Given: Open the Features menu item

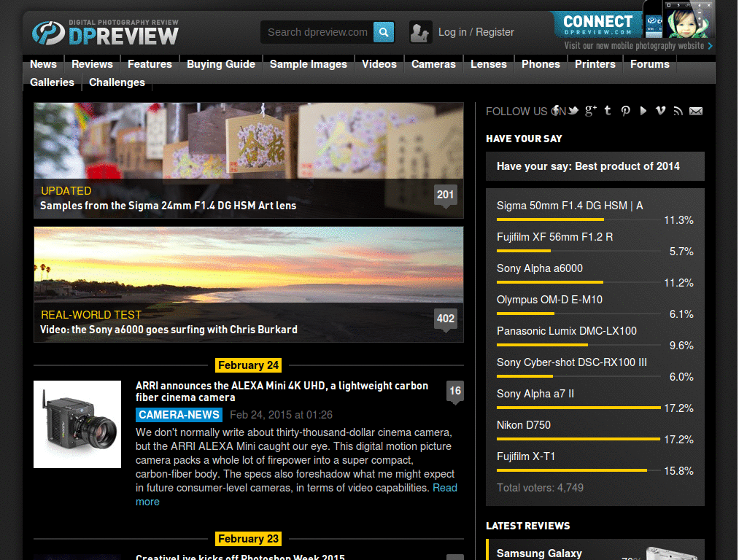Looking at the screenshot, I should [150, 64].
